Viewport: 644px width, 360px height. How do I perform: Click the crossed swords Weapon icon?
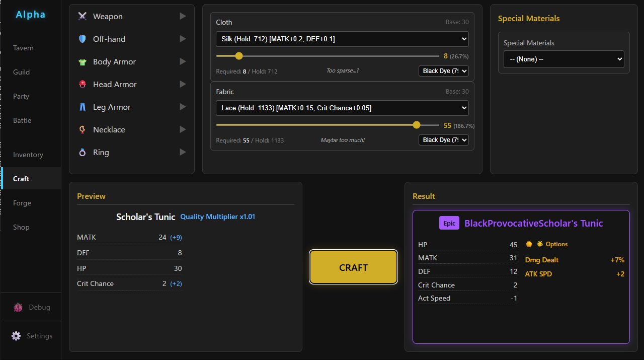click(x=83, y=16)
